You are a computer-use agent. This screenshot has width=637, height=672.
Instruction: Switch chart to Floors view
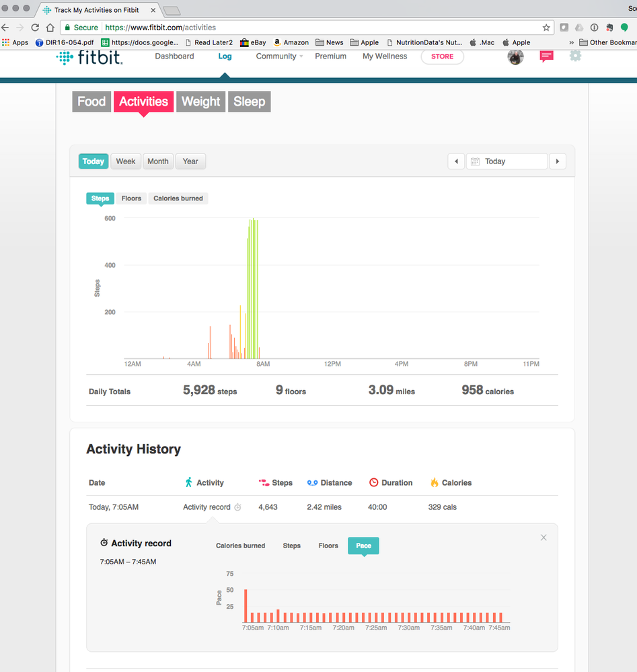point(131,198)
